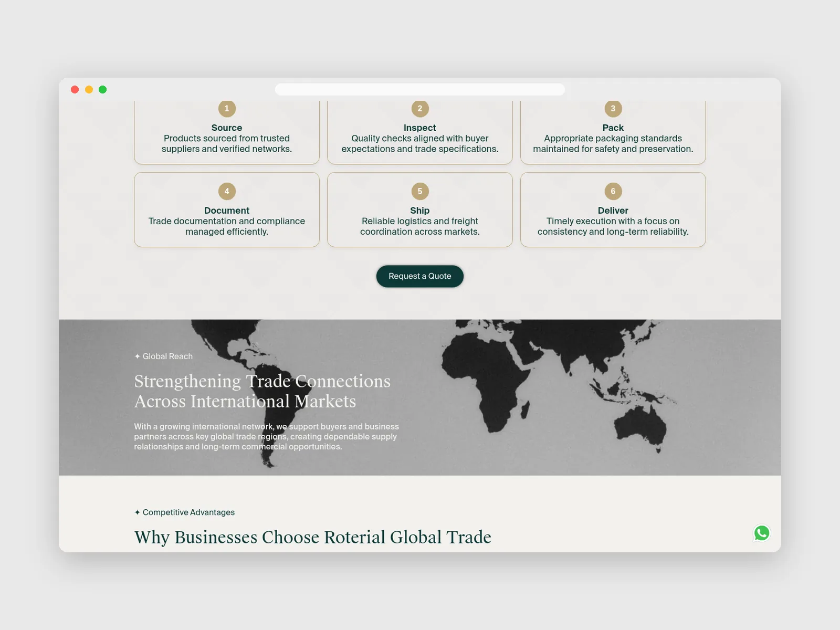Click 'With a growing international network' paragraph
840x630 pixels.
(266, 436)
